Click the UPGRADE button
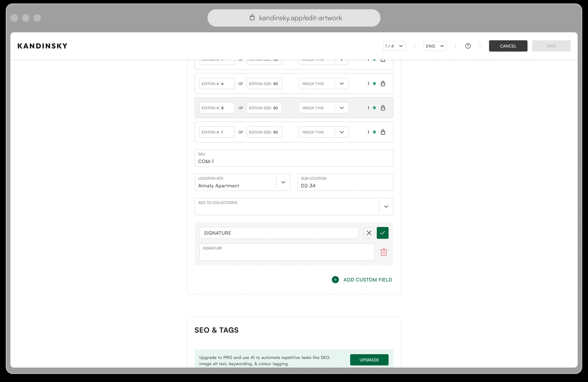The image size is (588, 382). (369, 360)
